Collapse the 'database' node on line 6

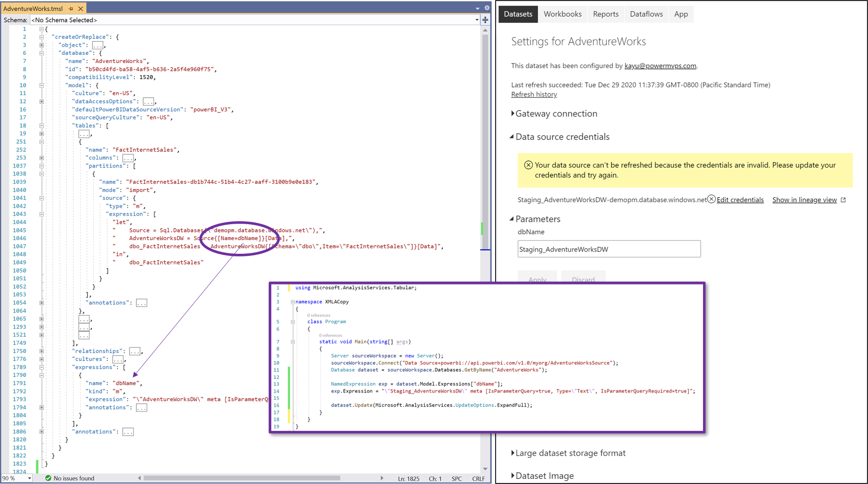[x=41, y=53]
